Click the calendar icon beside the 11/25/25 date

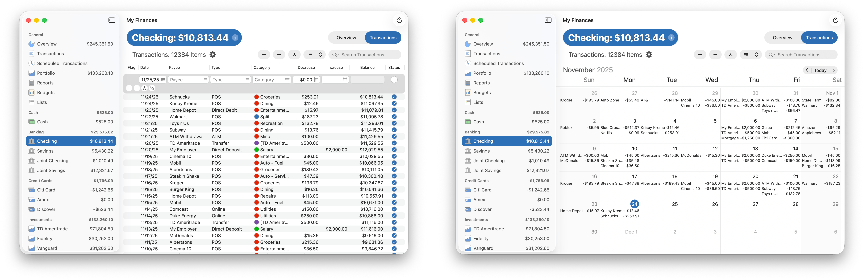coord(163,80)
